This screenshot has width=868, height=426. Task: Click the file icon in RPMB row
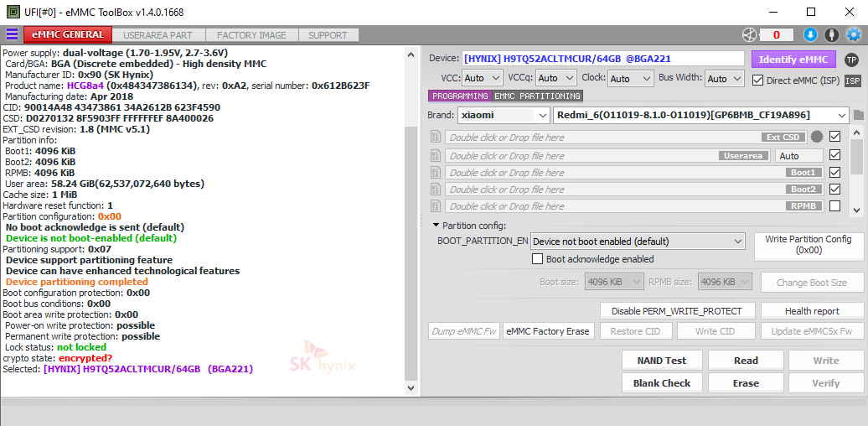(435, 205)
